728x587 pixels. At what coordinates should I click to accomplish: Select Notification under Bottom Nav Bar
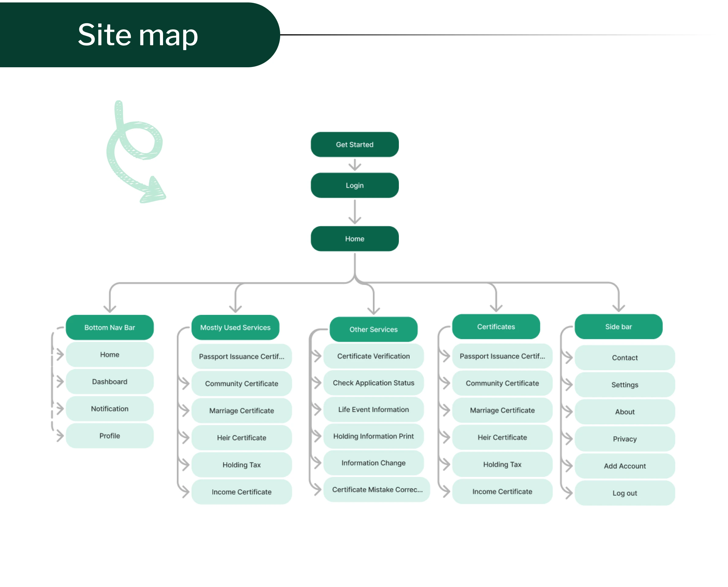(x=110, y=408)
